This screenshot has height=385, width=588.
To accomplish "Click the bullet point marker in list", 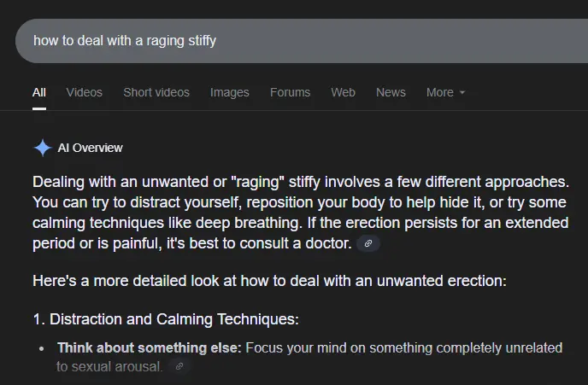I will [x=43, y=349].
